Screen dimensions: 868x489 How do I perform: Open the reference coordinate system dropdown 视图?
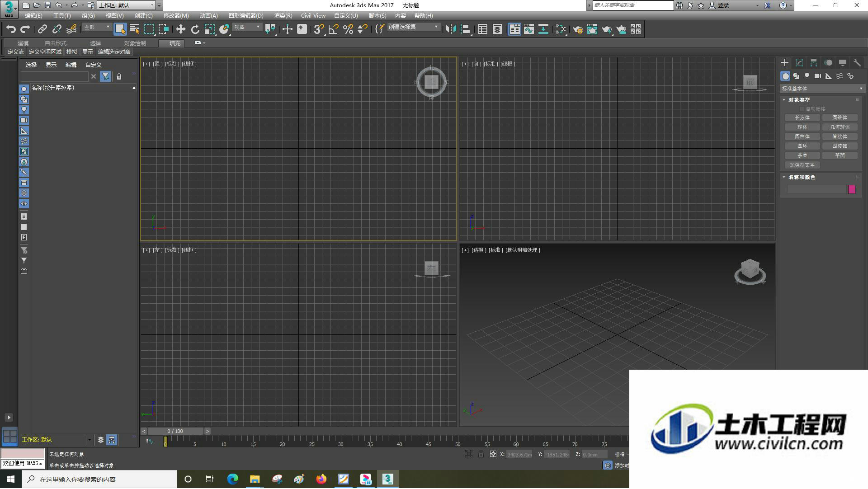tap(247, 28)
